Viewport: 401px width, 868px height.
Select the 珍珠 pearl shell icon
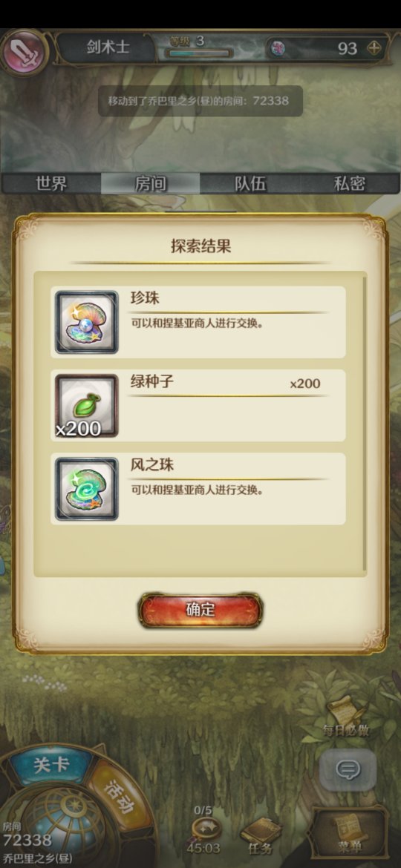tap(86, 322)
